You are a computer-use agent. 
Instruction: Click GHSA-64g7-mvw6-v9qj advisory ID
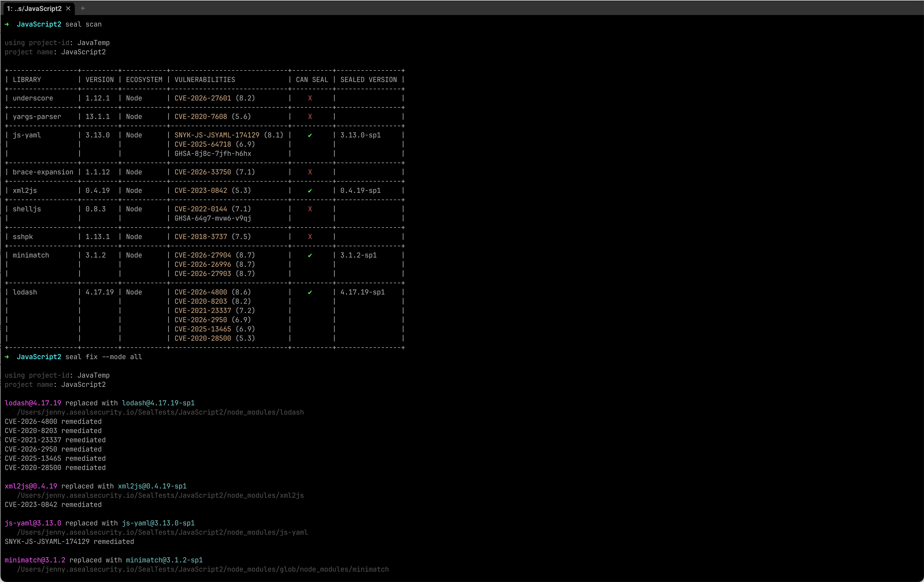click(x=213, y=218)
